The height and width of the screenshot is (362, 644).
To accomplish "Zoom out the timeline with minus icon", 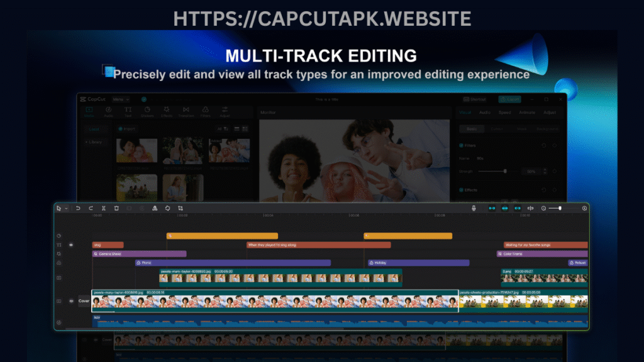I will click(543, 209).
